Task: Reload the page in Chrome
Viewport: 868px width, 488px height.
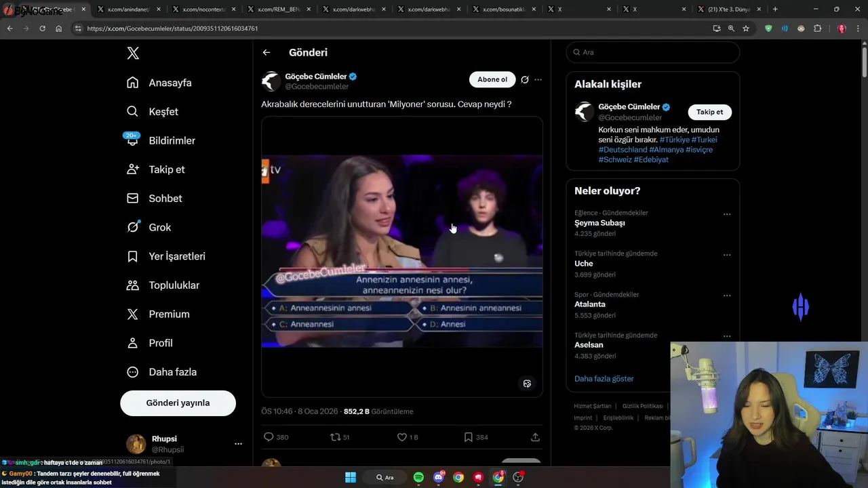Action: (x=42, y=28)
